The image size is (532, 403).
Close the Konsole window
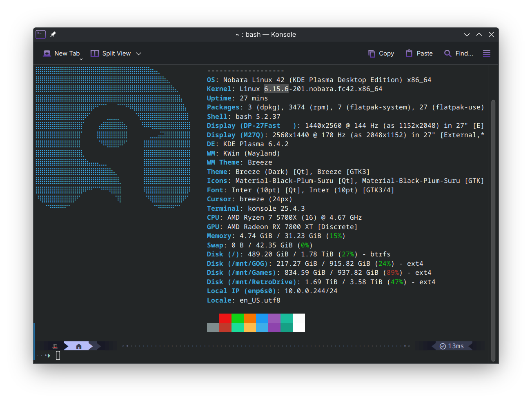click(x=491, y=35)
